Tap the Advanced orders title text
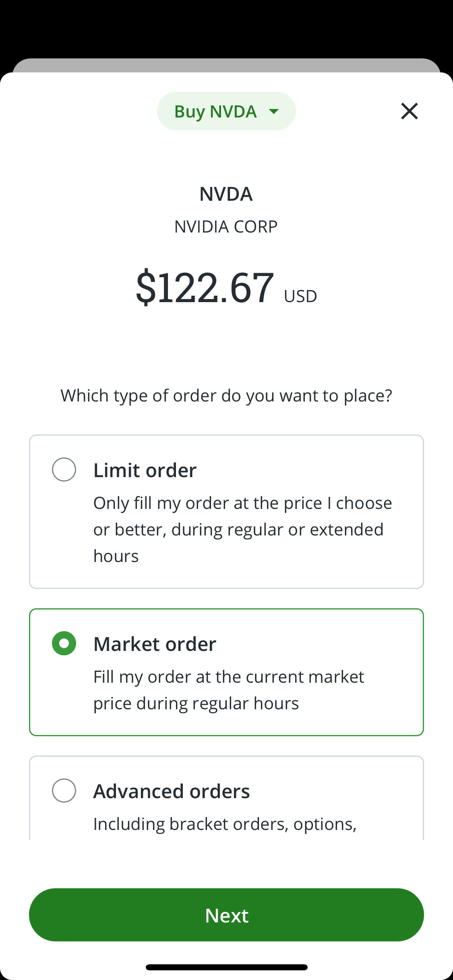 172,791
